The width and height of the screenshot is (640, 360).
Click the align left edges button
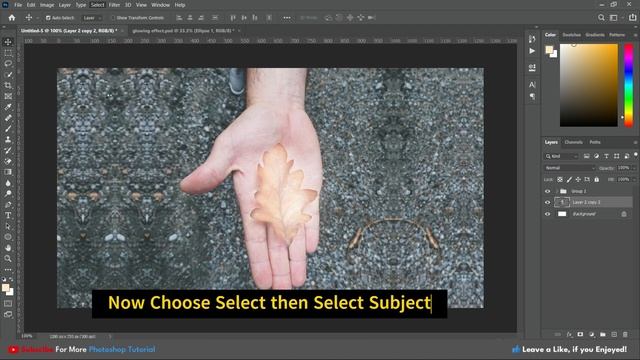(x=179, y=18)
